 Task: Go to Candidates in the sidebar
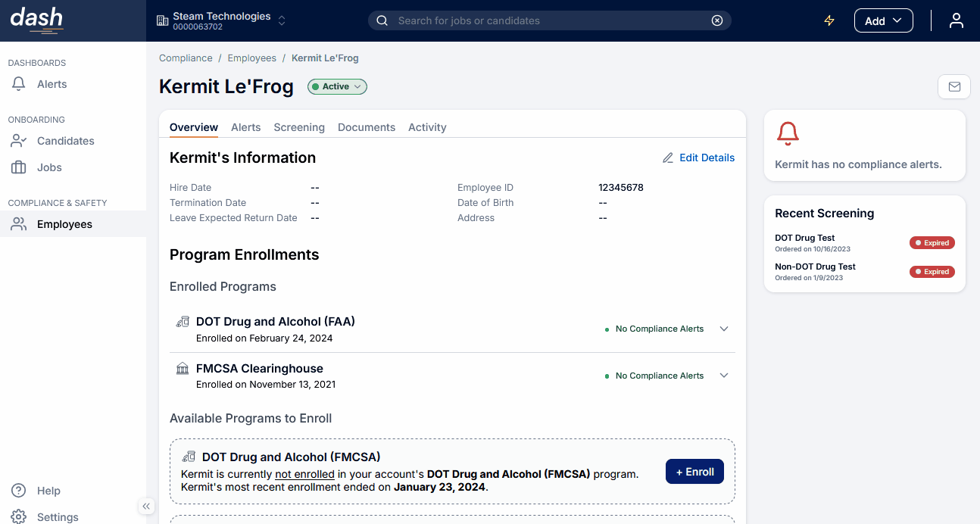pos(66,141)
